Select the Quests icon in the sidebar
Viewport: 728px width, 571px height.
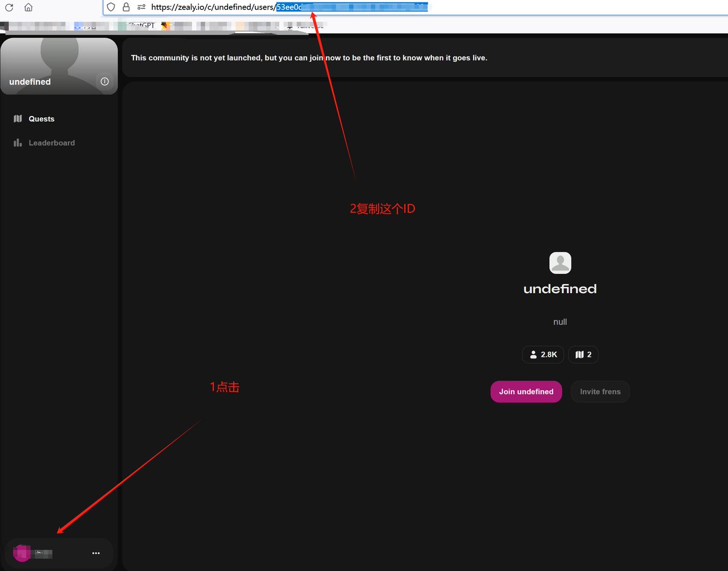click(18, 118)
